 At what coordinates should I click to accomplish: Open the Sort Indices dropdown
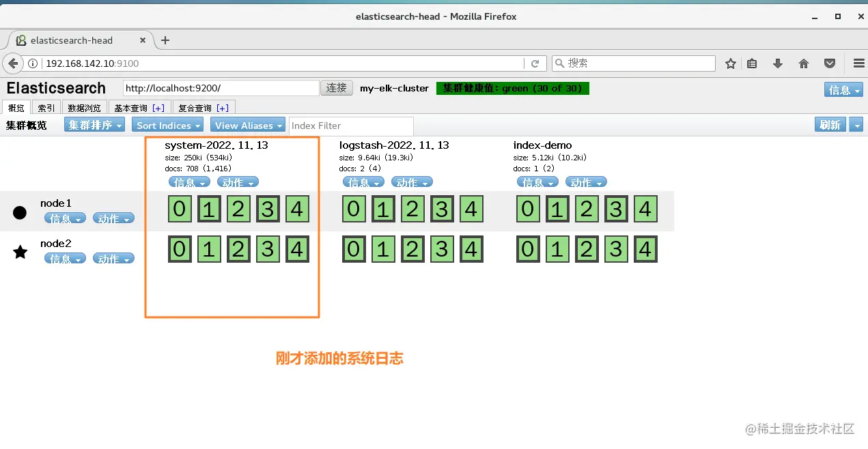click(167, 125)
